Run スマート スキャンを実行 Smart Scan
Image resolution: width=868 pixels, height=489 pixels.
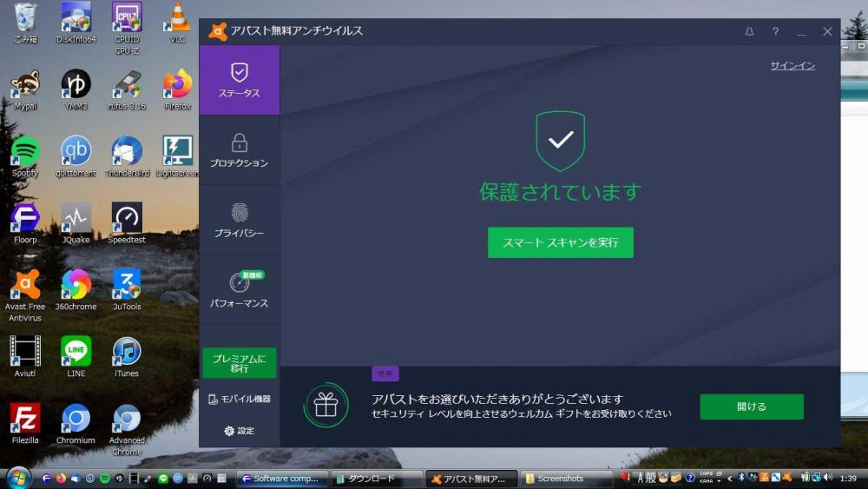point(560,242)
